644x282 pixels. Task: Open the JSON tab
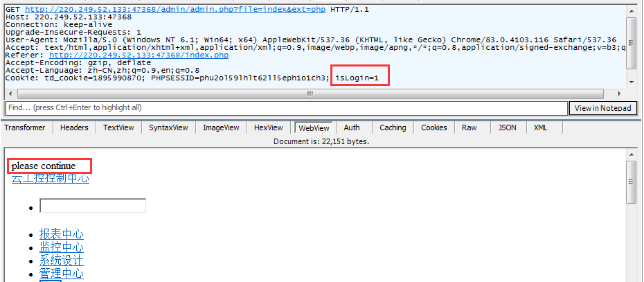pos(508,127)
